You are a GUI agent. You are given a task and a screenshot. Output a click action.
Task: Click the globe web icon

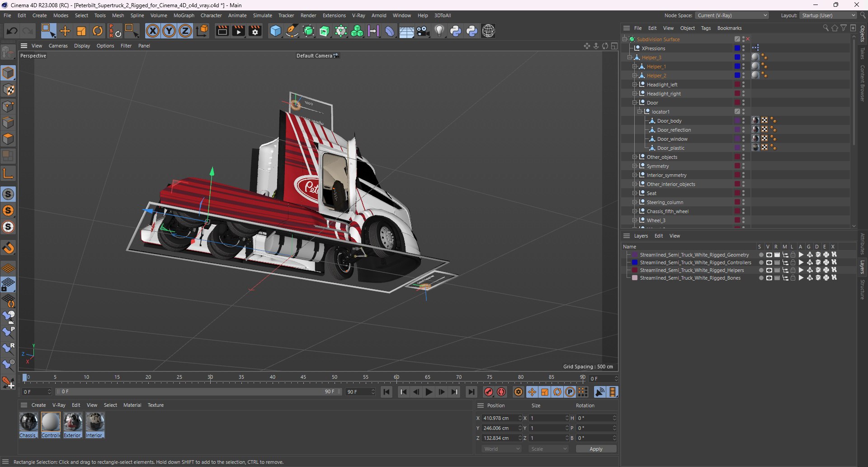[x=489, y=31]
